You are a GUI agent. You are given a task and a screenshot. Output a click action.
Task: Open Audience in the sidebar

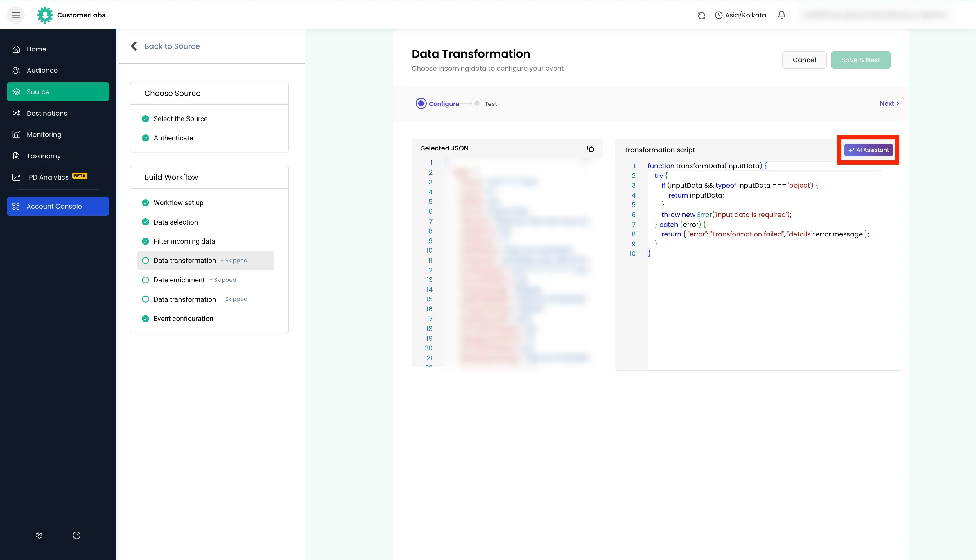pos(58,70)
